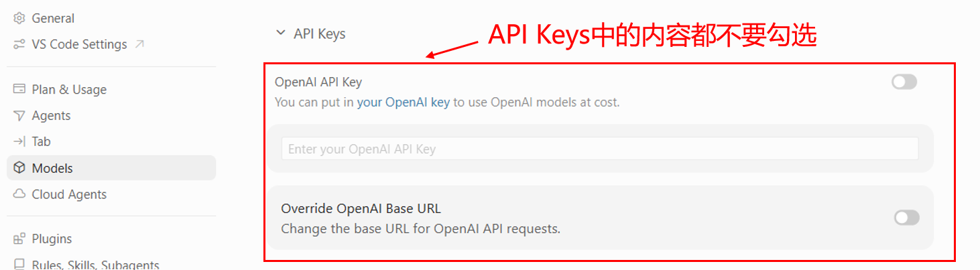Click the Agents icon in sidebar
This screenshot has height=270, width=980.
click(x=19, y=115)
